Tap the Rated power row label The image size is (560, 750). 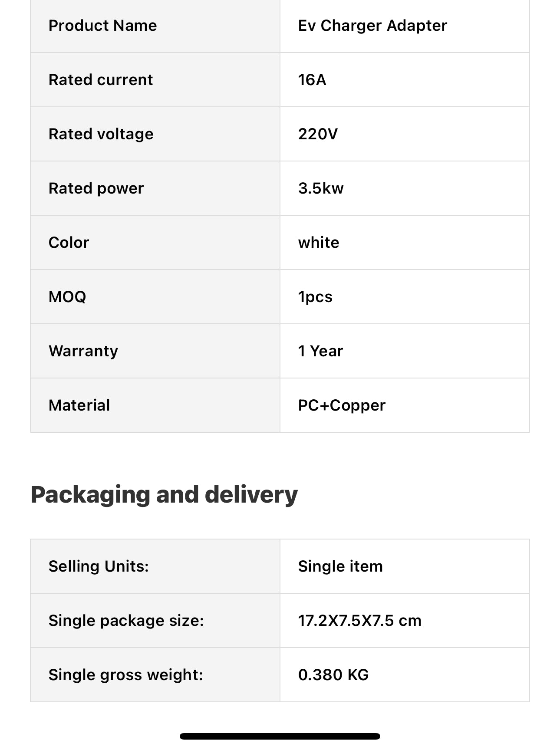point(96,188)
